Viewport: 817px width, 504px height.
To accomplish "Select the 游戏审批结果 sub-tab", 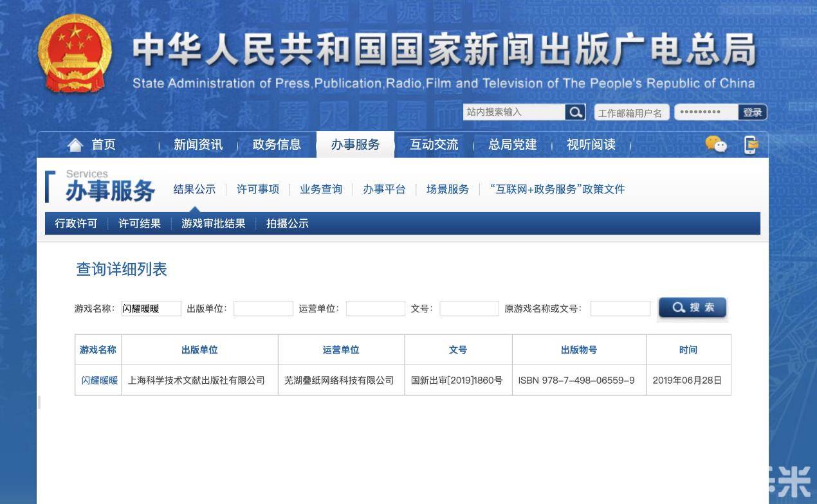I will [x=213, y=224].
